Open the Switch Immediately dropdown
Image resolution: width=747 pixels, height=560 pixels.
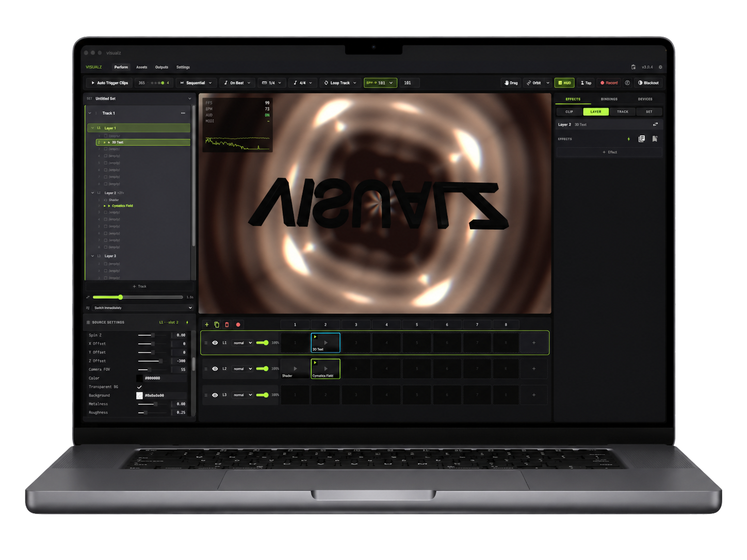(143, 308)
